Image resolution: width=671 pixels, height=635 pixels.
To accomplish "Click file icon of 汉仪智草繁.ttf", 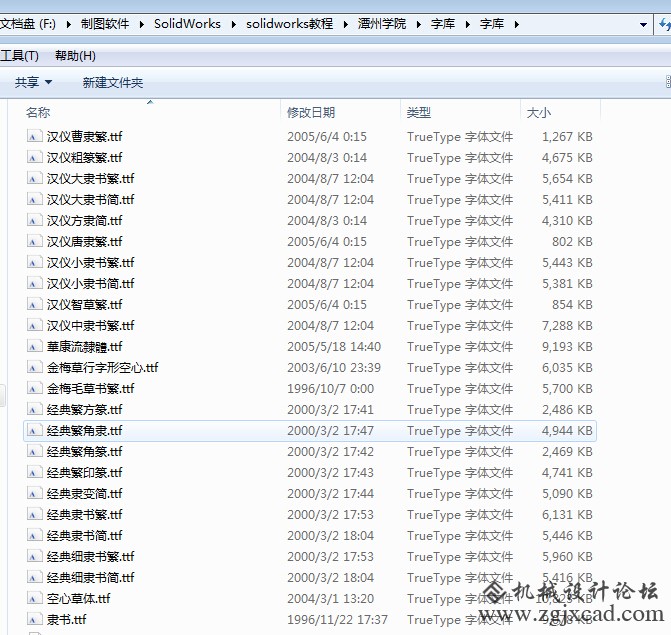I will [x=35, y=304].
